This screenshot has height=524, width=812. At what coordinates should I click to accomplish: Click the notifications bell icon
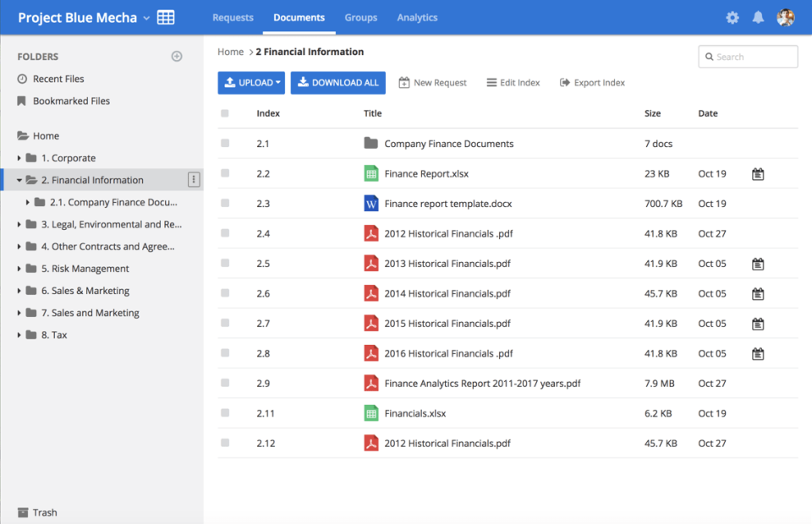(x=759, y=18)
